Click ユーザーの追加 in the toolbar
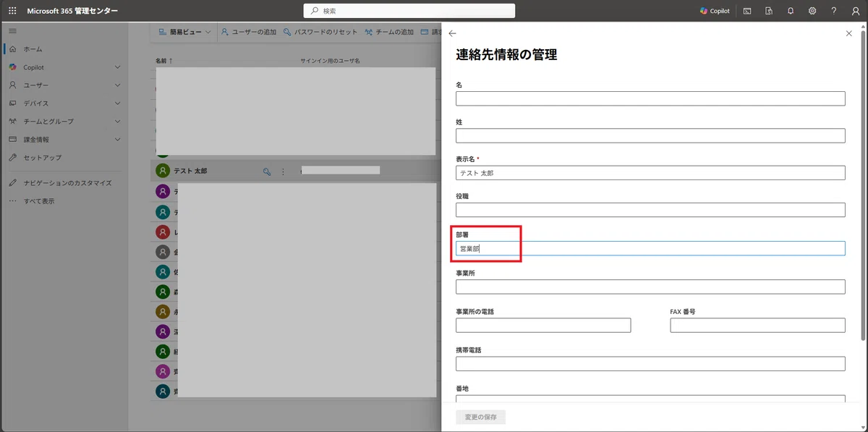Screen dimensions: 868x432 (x=249, y=33)
